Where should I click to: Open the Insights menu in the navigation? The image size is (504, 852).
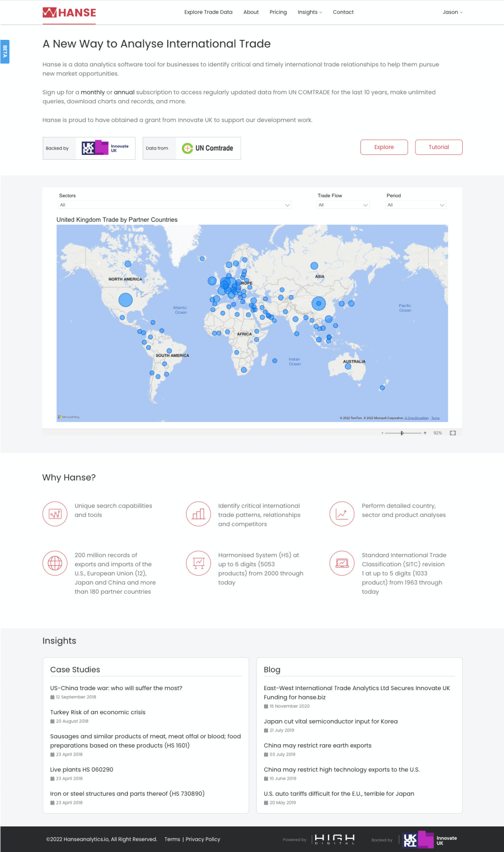point(310,12)
